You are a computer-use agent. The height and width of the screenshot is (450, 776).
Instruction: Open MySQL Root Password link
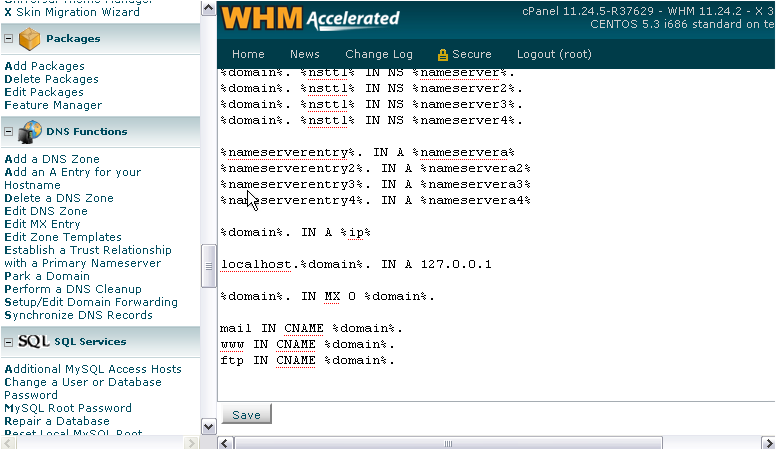point(68,408)
